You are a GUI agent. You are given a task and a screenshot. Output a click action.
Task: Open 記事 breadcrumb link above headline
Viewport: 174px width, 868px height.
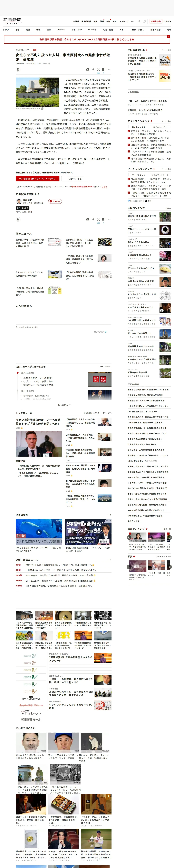(x=35, y=50)
